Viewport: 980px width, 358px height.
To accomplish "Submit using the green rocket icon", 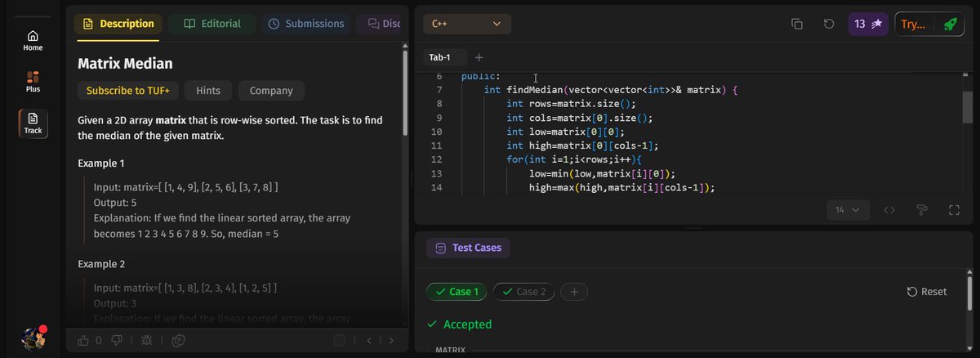I will (950, 24).
